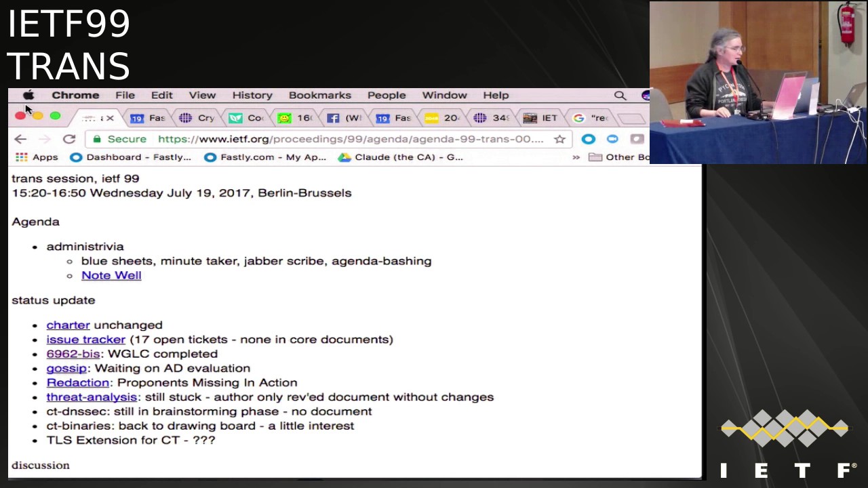Screen dimensions: 868x488
Task: Click the 'trans session, ietf 99' heading text
Action: click(x=75, y=178)
